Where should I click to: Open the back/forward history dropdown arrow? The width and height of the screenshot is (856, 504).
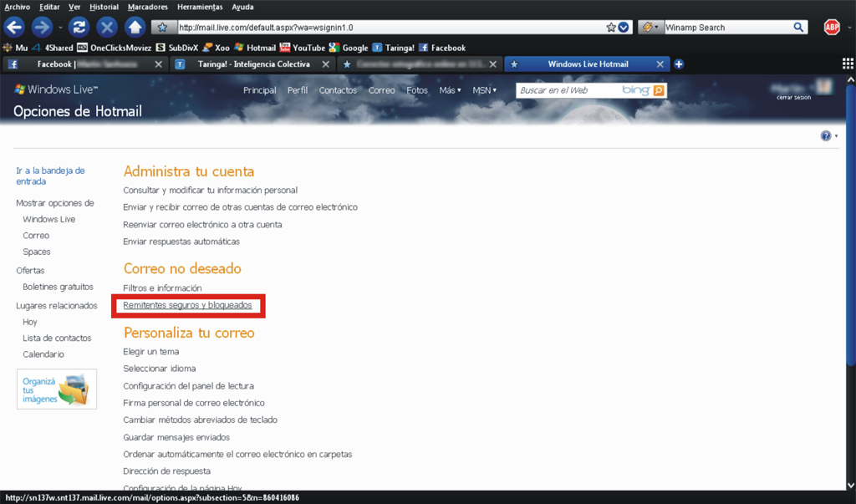click(60, 28)
